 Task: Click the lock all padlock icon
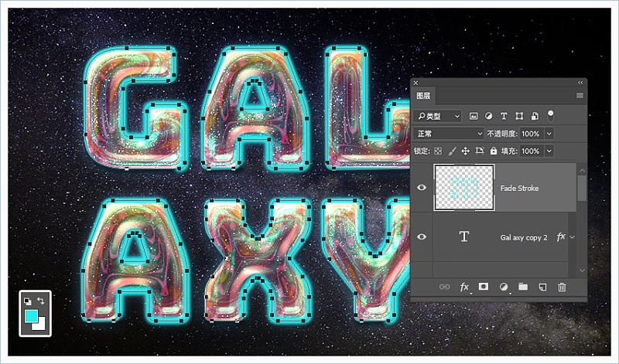tap(495, 151)
